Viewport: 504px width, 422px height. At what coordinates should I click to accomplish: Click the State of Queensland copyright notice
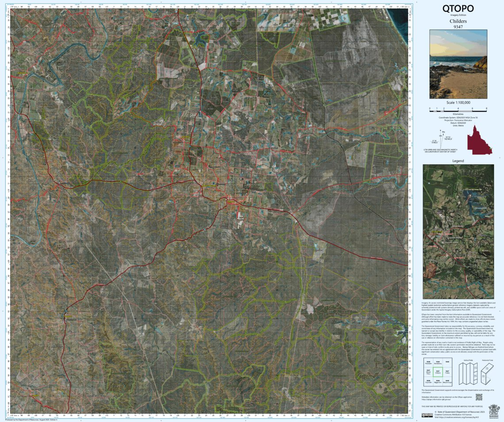pyautogui.click(x=460, y=412)
